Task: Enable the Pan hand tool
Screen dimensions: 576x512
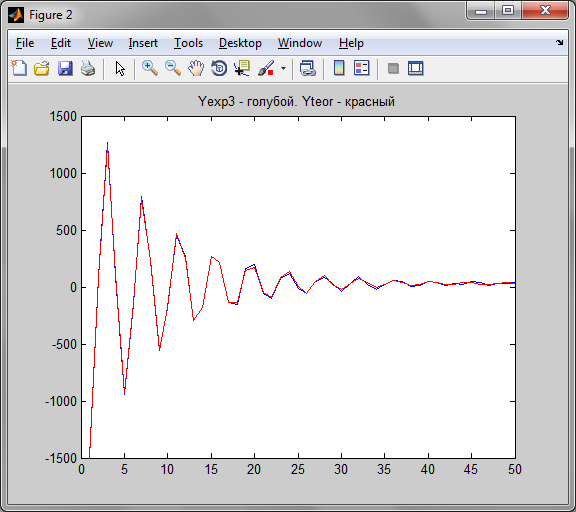Action: tap(196, 68)
